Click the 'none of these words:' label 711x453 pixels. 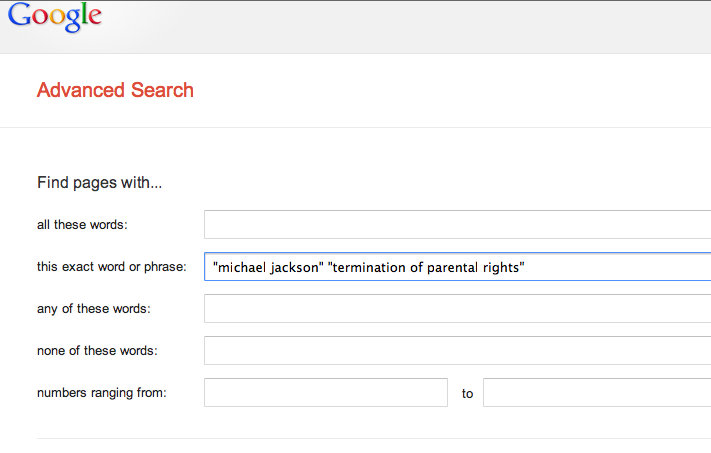(x=97, y=351)
